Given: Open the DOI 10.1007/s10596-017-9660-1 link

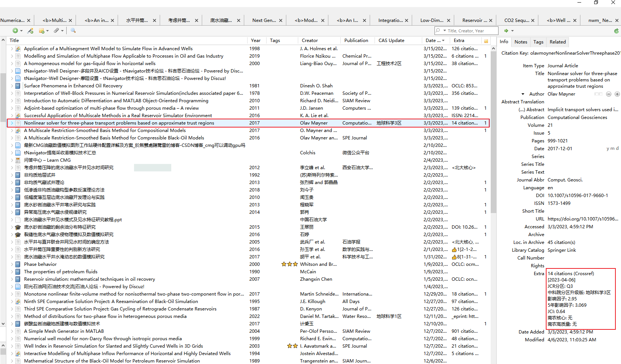Looking at the screenshot, I should [x=578, y=195].
